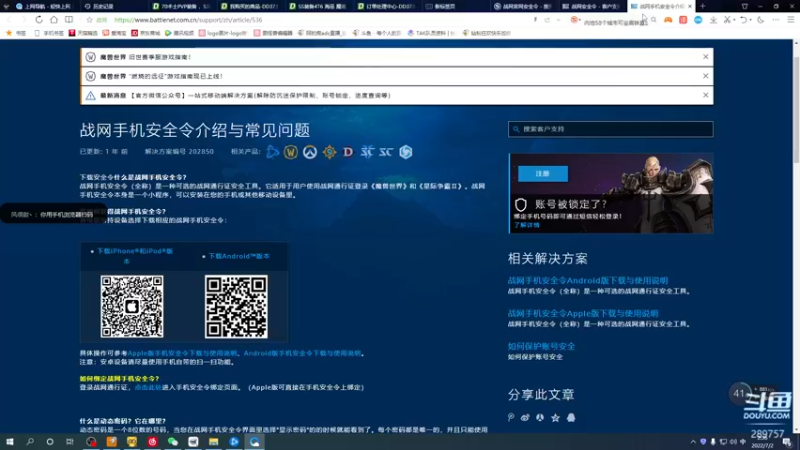Switch to the 新标签页 tab
The width and height of the screenshot is (800, 450).
point(454,6)
